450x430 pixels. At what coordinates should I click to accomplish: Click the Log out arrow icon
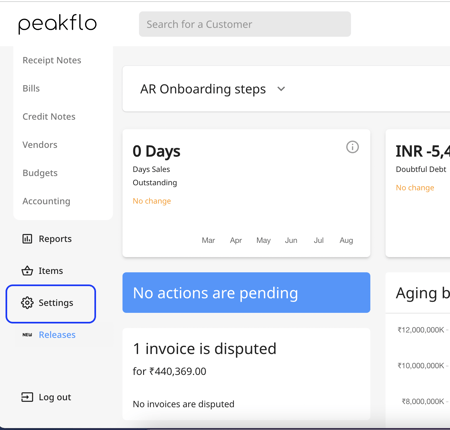(x=27, y=397)
